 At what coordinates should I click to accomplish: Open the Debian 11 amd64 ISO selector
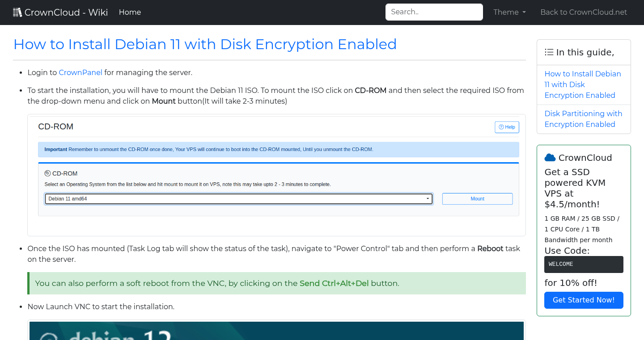click(238, 198)
